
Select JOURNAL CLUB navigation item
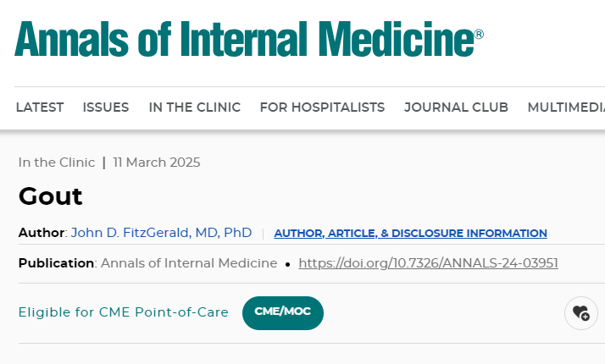tap(456, 108)
